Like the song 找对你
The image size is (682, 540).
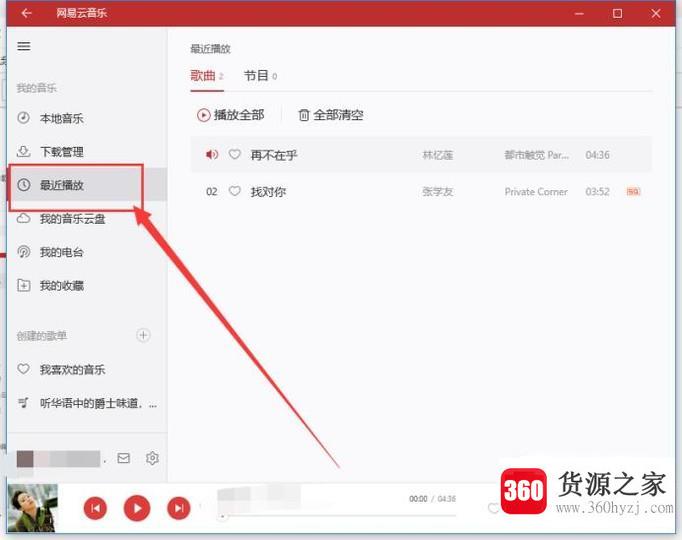pyautogui.click(x=235, y=191)
